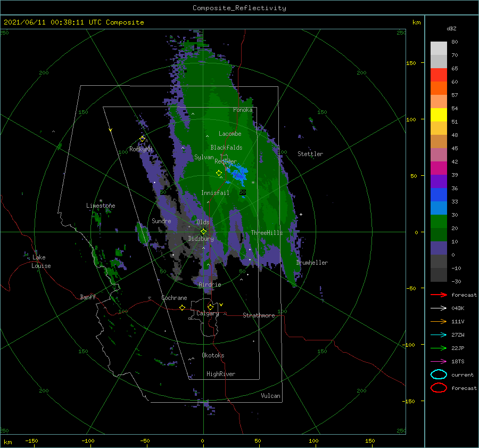Viewport: 479px width, 448px height.
Task: Select the Stettler label
Action: coord(310,154)
